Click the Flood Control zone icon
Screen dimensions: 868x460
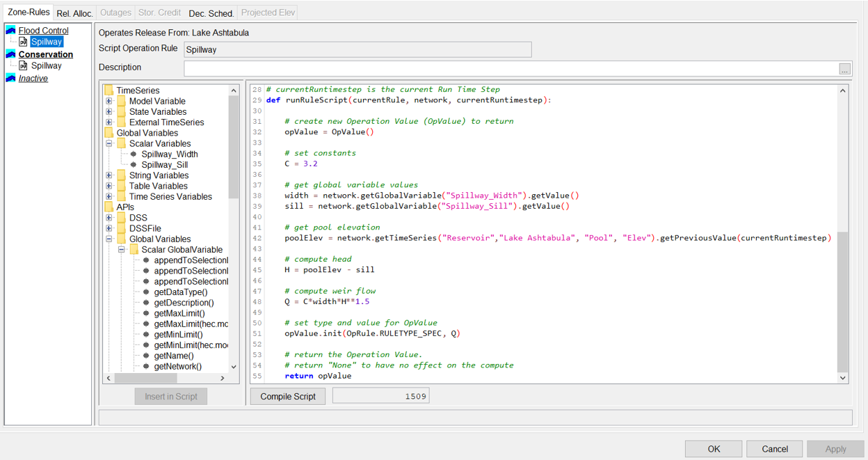tap(10, 31)
